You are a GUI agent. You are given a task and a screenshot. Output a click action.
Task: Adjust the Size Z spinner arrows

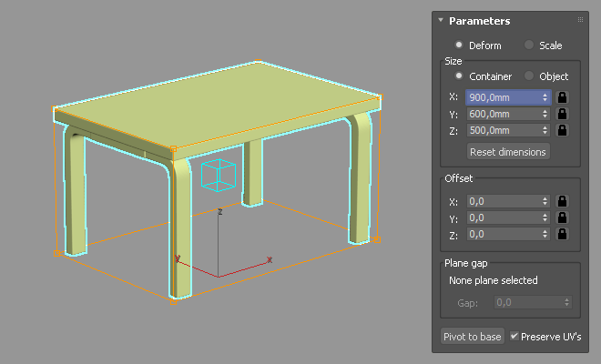(x=545, y=131)
